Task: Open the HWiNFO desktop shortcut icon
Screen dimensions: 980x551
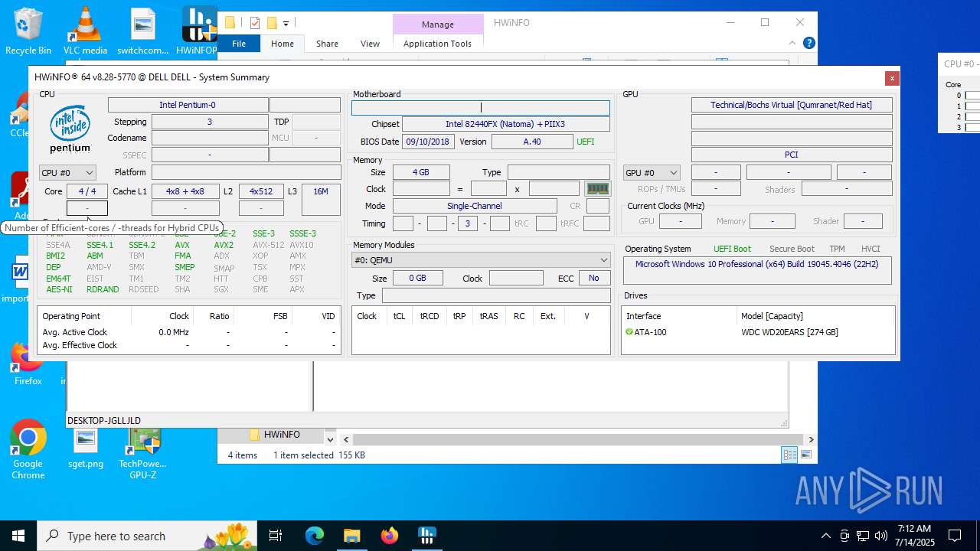Action: click(198, 31)
